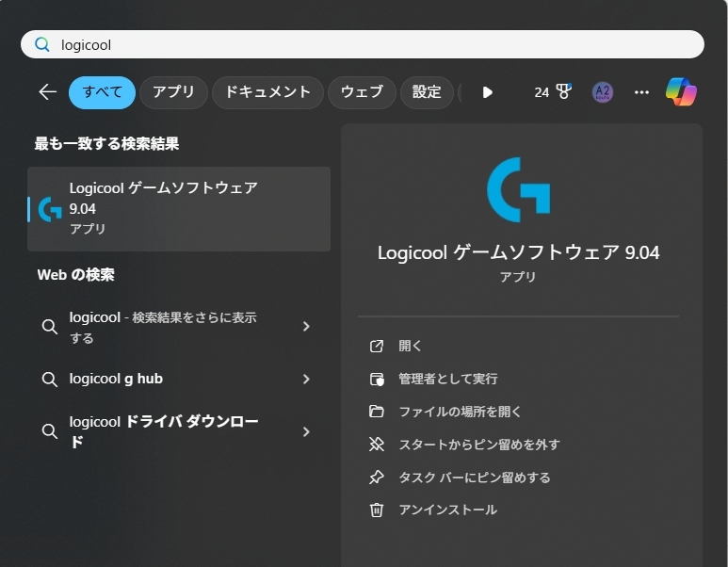Search web for logicool g hub
Screen dimensions: 728x567
(x=179, y=380)
